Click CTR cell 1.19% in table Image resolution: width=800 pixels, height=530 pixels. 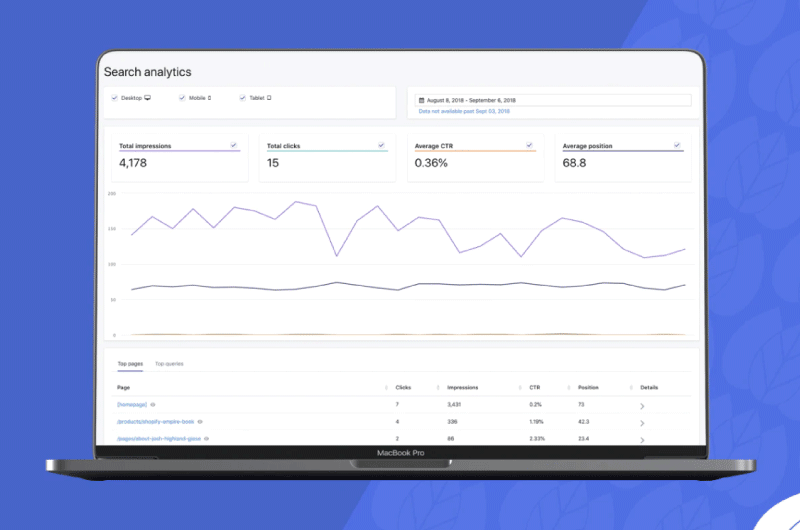[x=536, y=422]
